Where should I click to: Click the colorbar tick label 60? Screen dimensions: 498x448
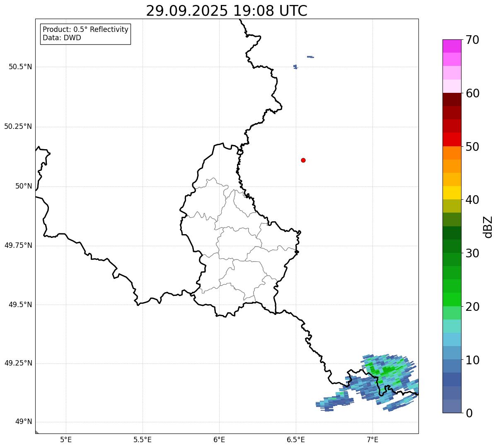(472, 93)
